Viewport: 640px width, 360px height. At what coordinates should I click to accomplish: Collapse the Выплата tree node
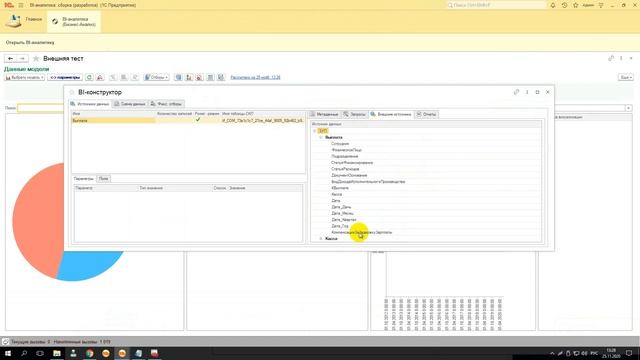tap(321, 137)
